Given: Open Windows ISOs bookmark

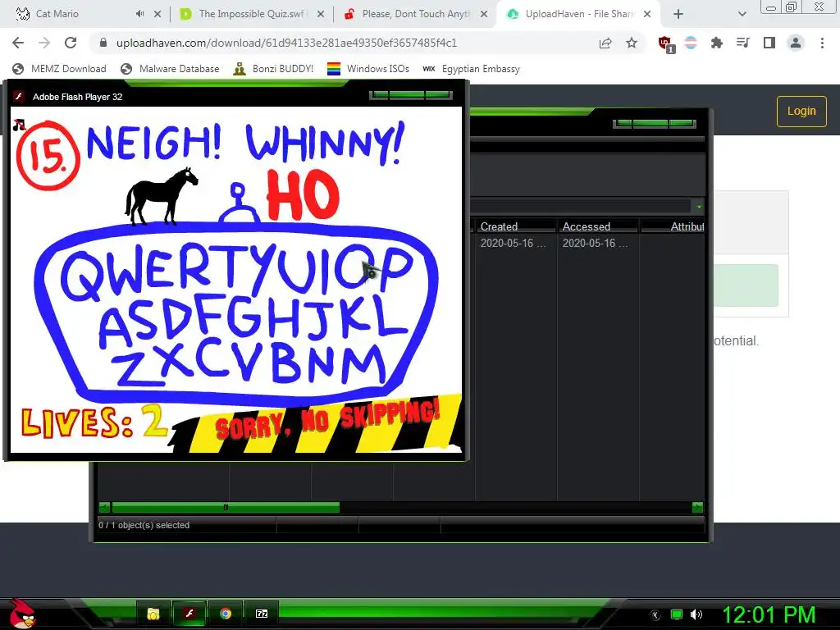Looking at the screenshot, I should (x=368, y=69).
